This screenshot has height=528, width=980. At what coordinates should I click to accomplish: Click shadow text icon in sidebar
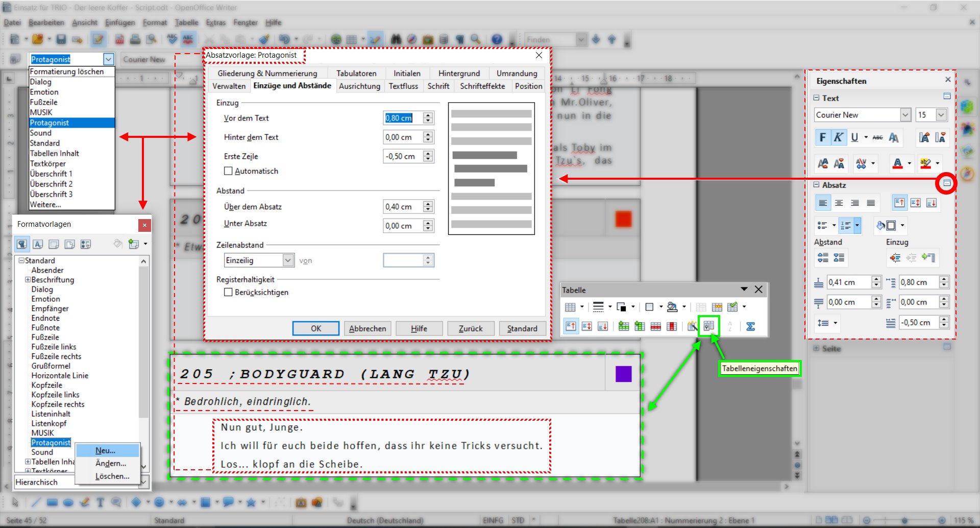893,137
